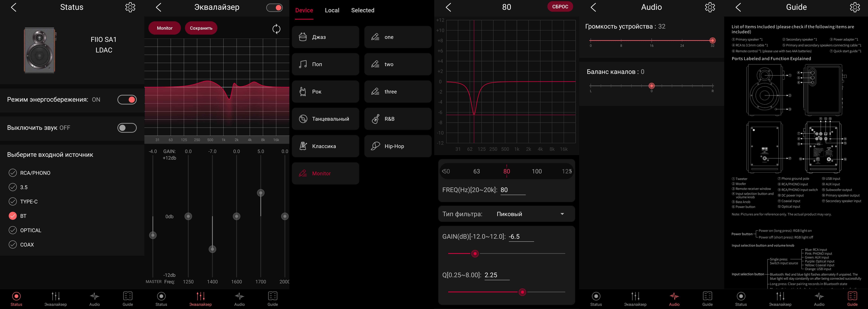The height and width of the screenshot is (309, 868).
Task: Toggle Режим энергосбережения switch
Action: click(x=127, y=100)
